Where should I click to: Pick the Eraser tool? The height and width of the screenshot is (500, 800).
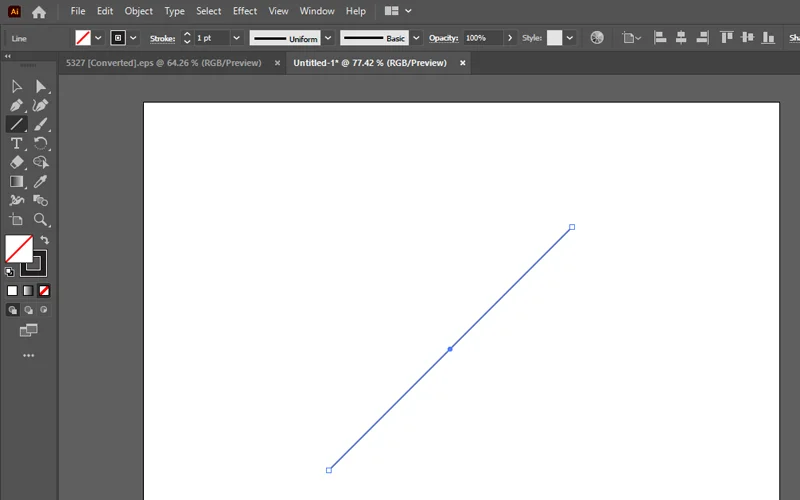click(17, 162)
